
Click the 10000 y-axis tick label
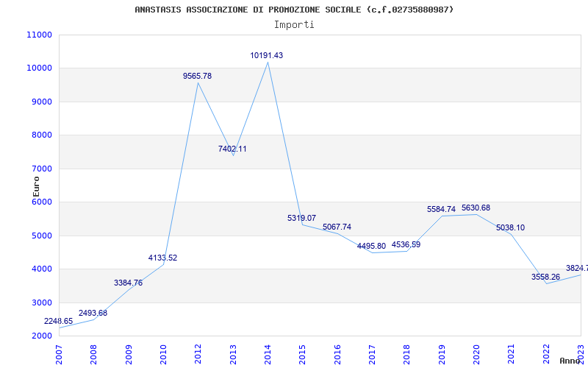(40, 68)
